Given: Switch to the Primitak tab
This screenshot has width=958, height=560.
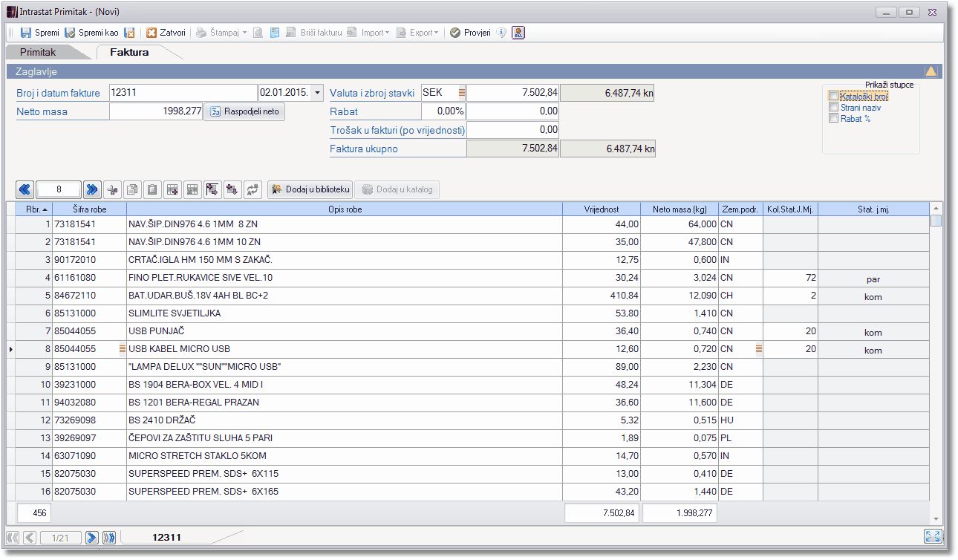Looking at the screenshot, I should 39,53.
